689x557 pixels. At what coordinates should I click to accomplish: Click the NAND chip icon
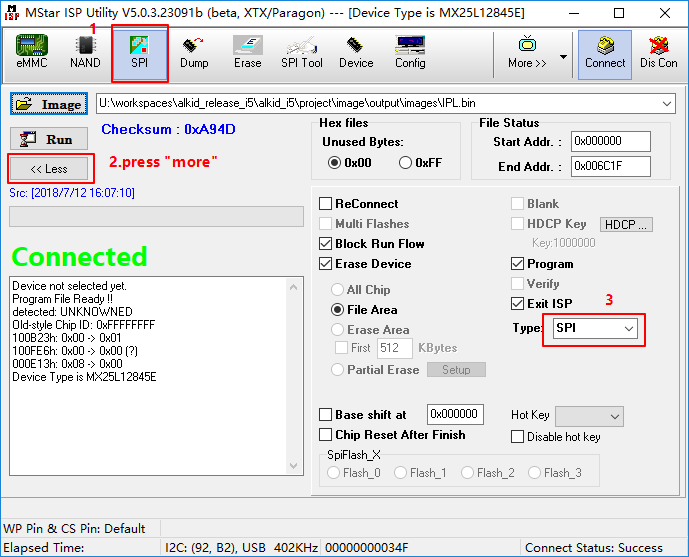[85, 53]
